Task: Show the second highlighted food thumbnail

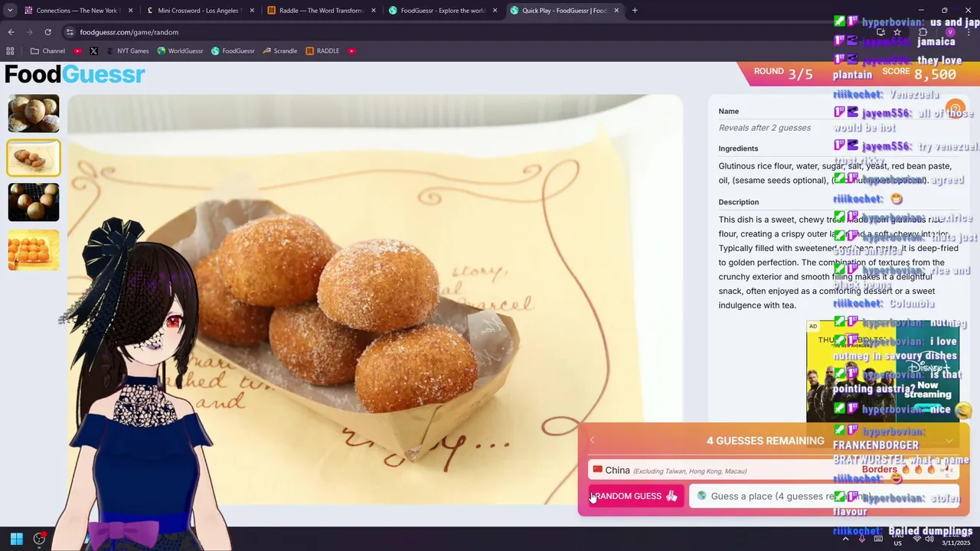Action: [34, 158]
